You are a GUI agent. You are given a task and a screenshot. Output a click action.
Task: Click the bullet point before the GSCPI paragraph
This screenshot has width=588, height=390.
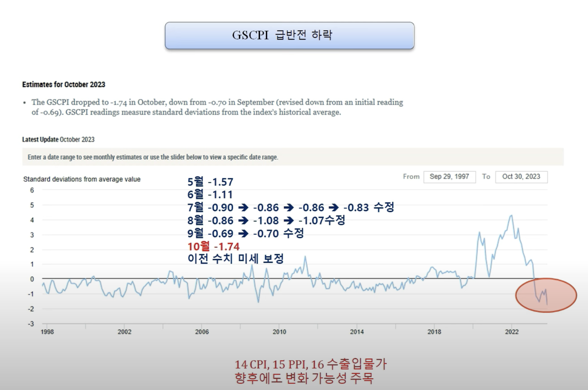click(x=24, y=103)
